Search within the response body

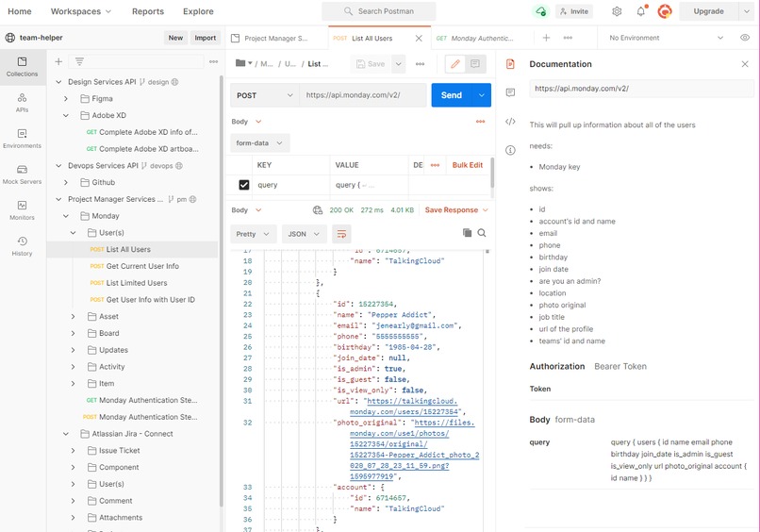point(482,233)
